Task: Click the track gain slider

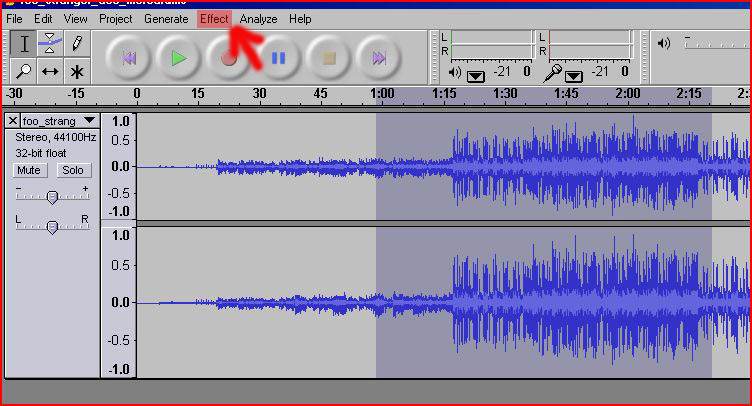Action: (x=52, y=196)
